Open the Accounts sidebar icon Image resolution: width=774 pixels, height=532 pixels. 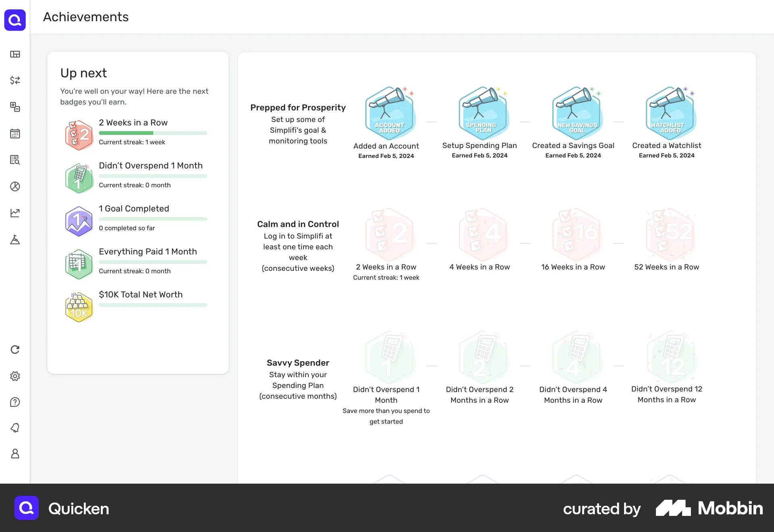click(15, 107)
